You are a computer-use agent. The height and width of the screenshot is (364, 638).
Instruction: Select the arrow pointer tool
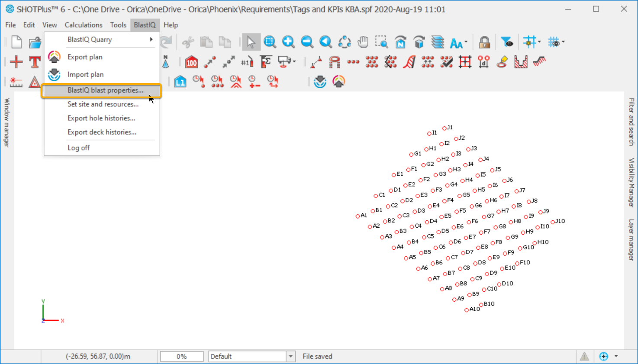251,42
